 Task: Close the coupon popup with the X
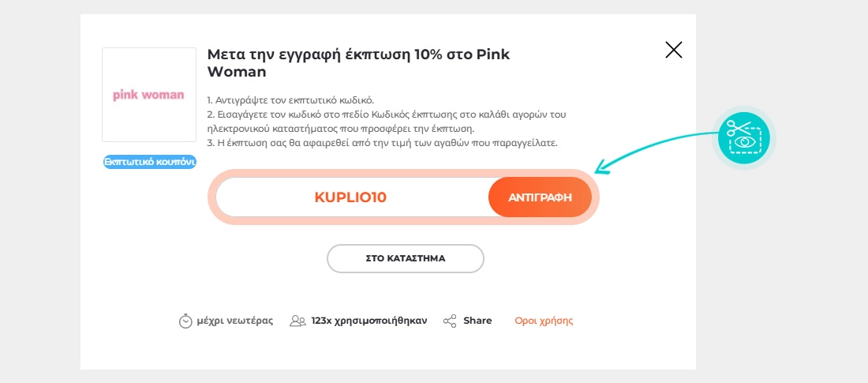tap(673, 51)
